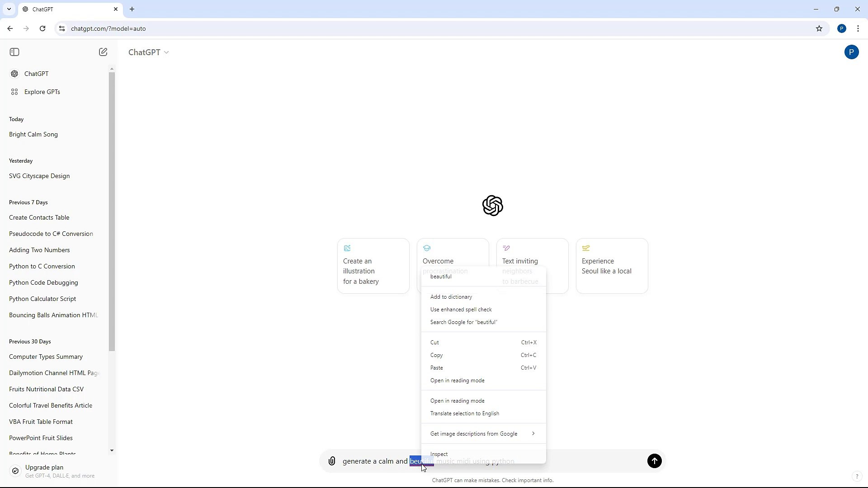Click the Explore GPTs grid icon
This screenshot has height=488, width=868.
tap(14, 92)
